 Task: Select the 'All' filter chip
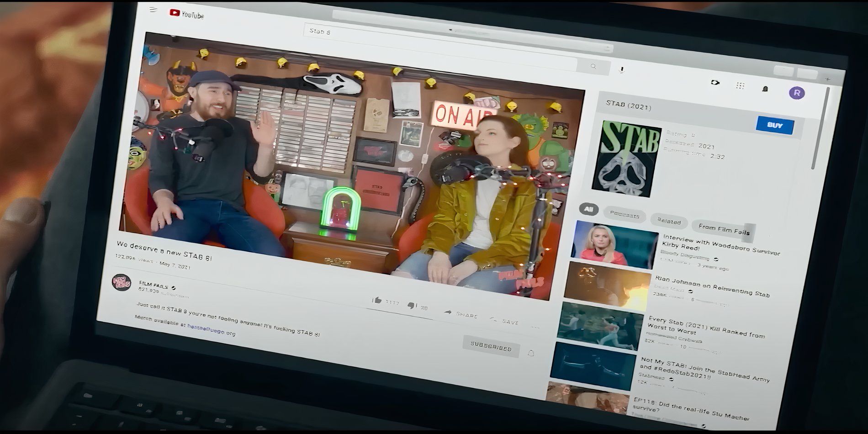[588, 210]
